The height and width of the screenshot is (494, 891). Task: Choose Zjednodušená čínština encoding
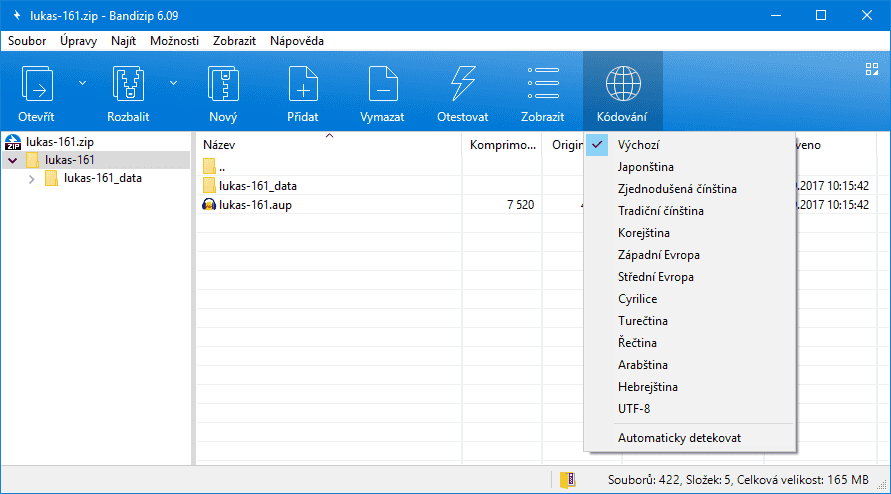[x=690, y=189]
